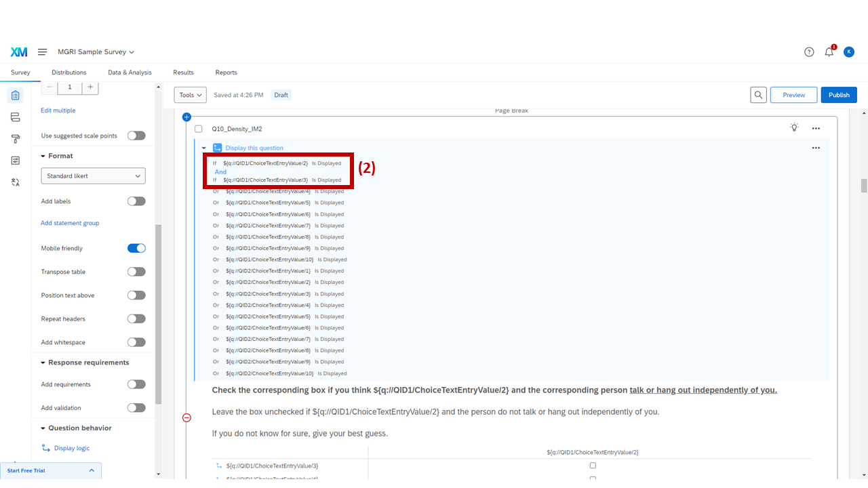Select the survey flow icon in sidebar
This screenshot has width=868, height=488.
click(x=15, y=117)
